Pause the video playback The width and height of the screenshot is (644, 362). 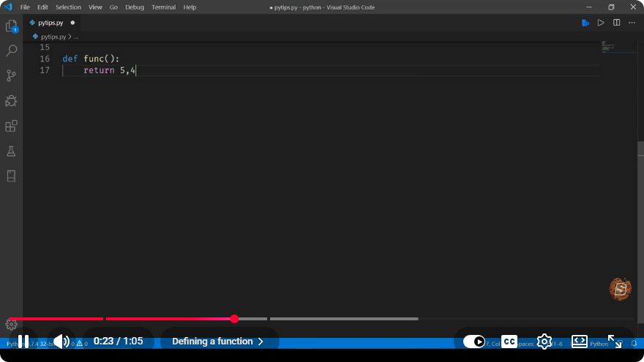[x=23, y=342]
